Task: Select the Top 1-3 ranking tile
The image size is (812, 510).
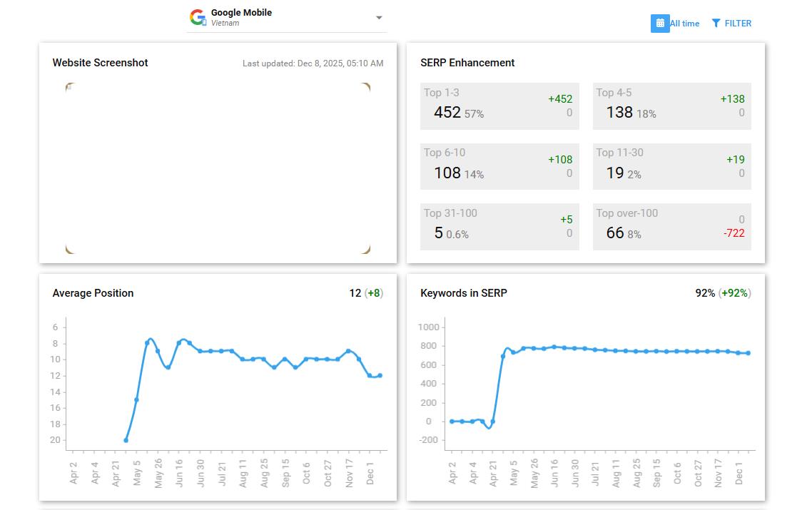Action: [499, 106]
